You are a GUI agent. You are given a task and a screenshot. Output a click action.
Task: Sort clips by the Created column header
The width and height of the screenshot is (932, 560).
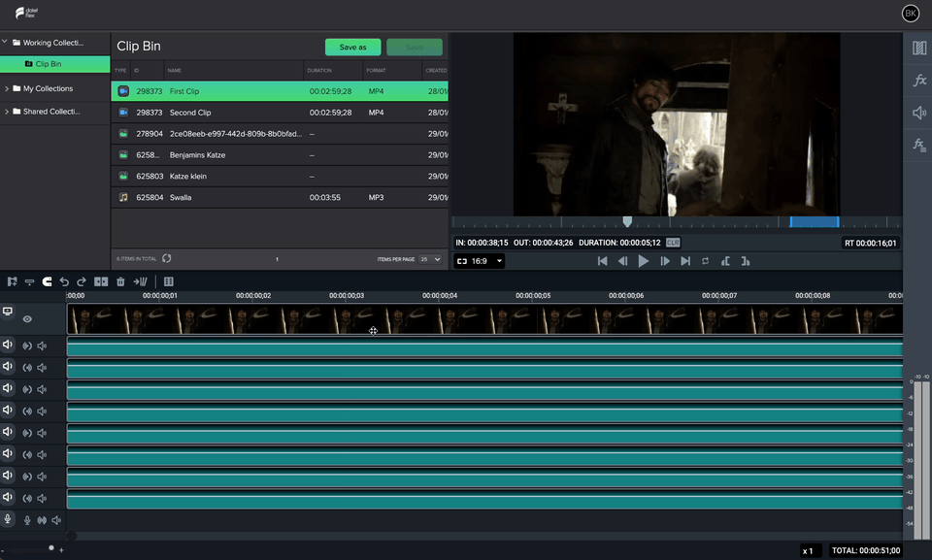click(436, 70)
